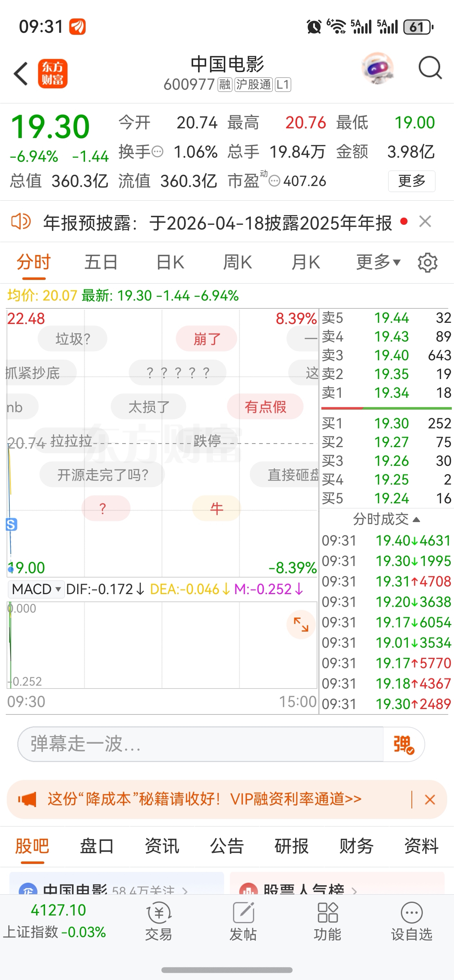Select the 卖1 19.34 order row
This screenshot has height=980, width=454.
click(386, 393)
